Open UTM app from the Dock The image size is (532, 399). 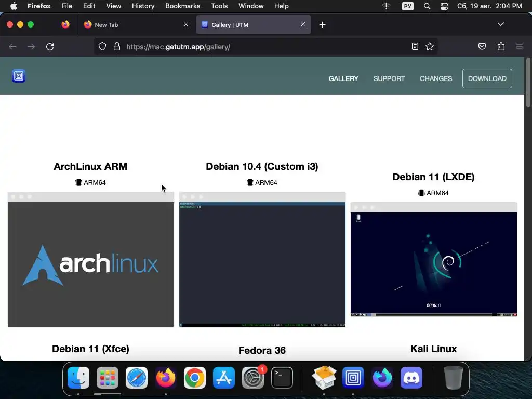[353, 378]
